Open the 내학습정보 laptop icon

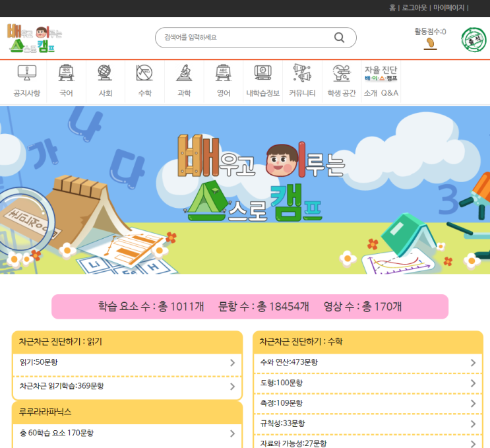263,73
